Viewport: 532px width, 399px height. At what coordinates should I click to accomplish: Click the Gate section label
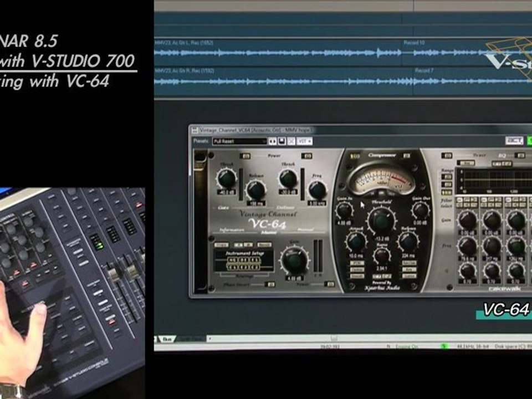[223, 207]
